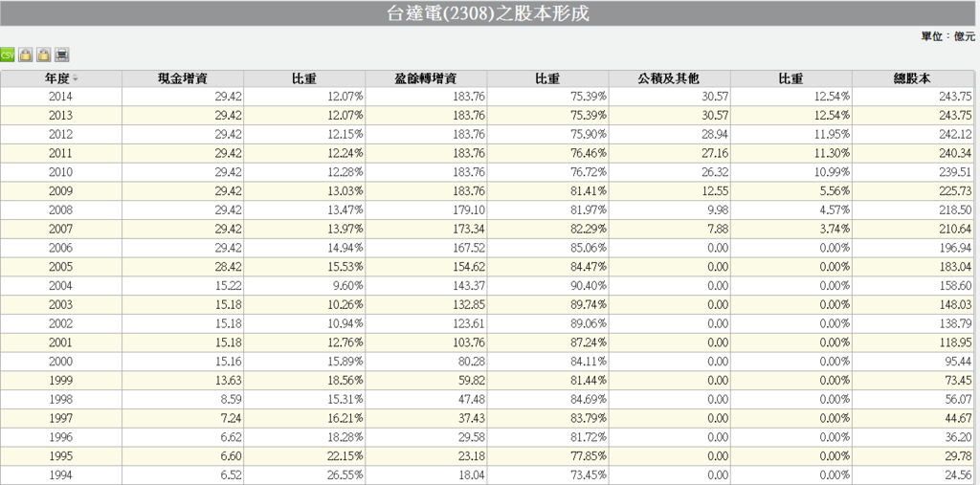Select the 1999 year cell
This screenshot has width=980, height=485.
pos(60,380)
